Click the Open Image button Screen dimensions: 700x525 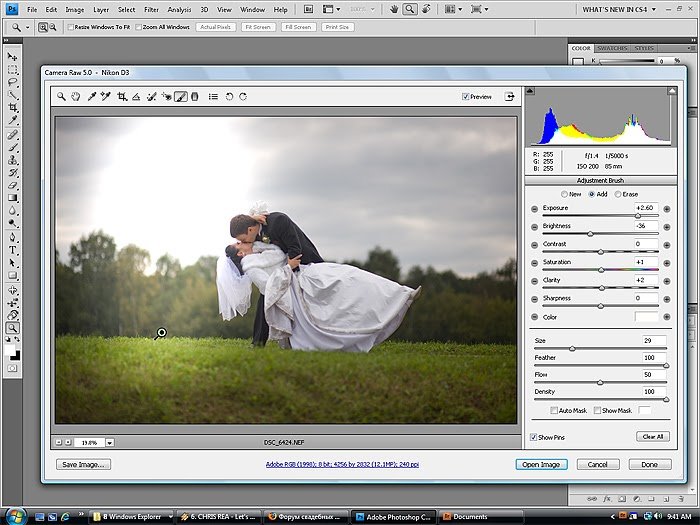[541, 464]
